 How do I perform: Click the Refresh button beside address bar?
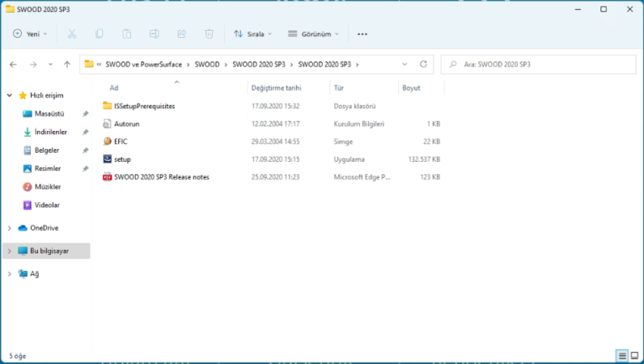[423, 64]
